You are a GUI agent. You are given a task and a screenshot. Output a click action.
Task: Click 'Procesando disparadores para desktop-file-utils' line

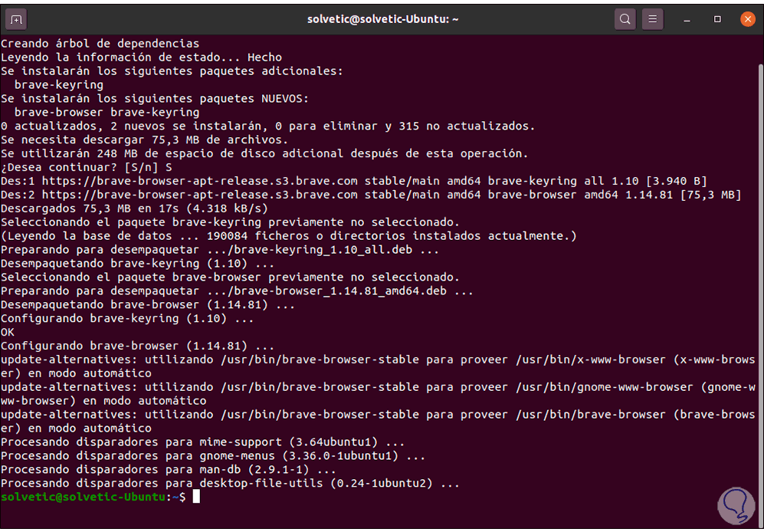[230, 483]
